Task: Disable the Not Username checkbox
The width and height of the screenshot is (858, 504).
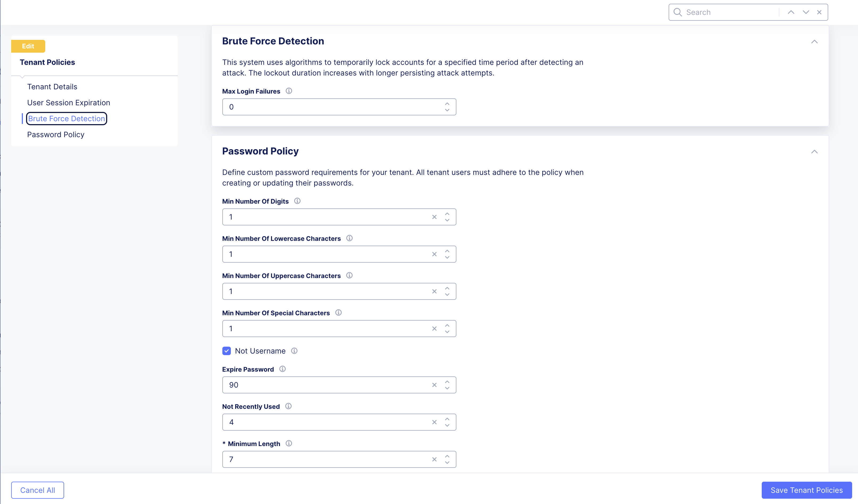Action: (x=226, y=351)
